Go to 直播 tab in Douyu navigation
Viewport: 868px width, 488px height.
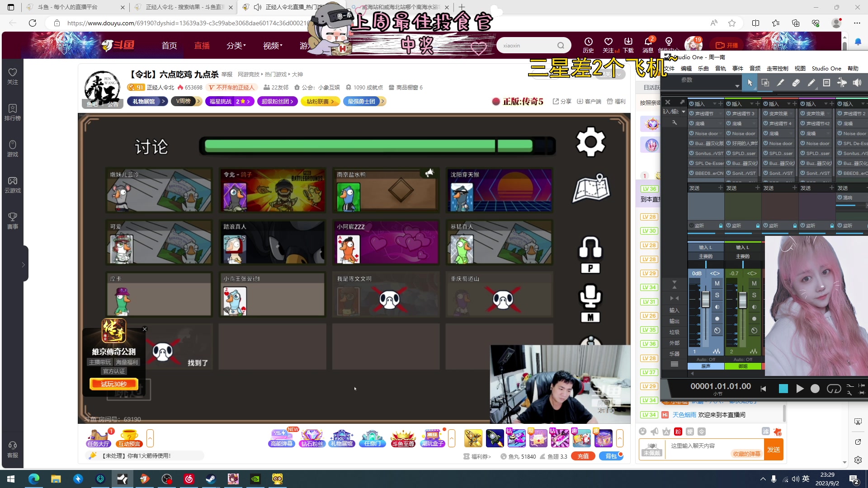coord(202,46)
